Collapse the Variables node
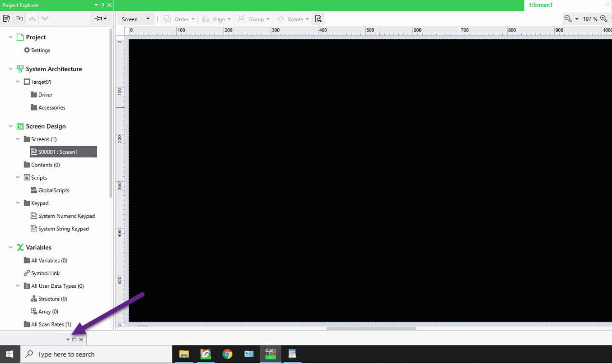612x364 pixels. tap(11, 247)
